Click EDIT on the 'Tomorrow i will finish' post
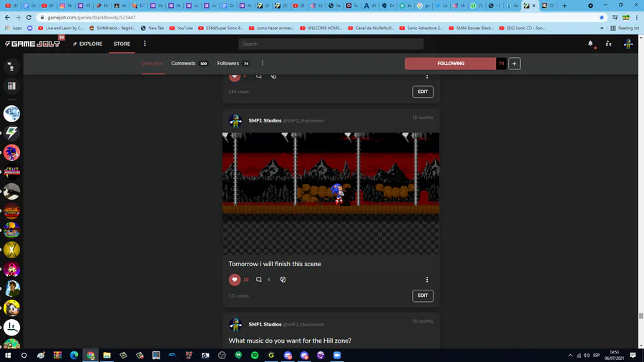 pos(423,295)
